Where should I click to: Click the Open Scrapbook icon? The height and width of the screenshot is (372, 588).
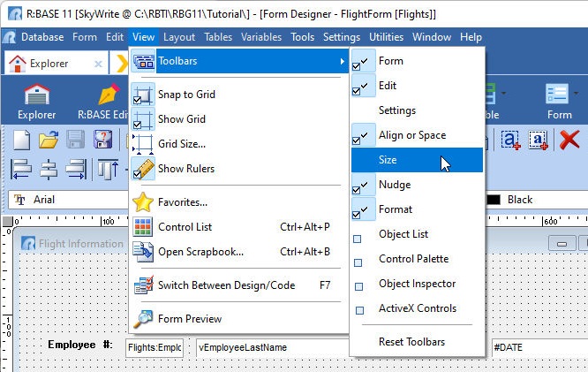click(143, 252)
